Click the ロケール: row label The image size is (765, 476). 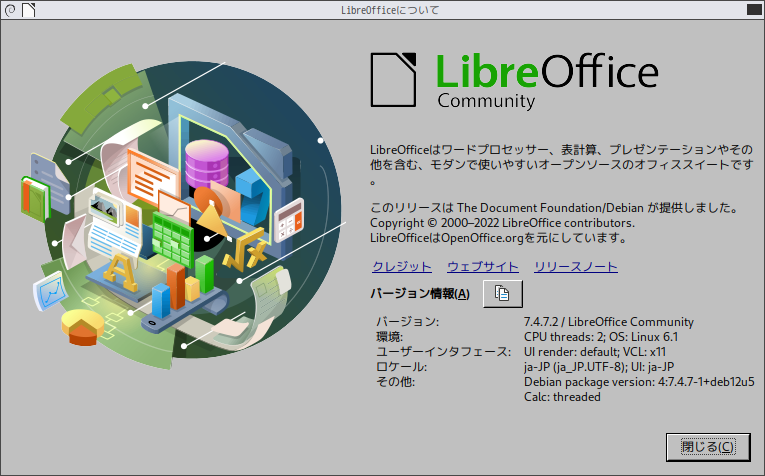click(x=401, y=367)
